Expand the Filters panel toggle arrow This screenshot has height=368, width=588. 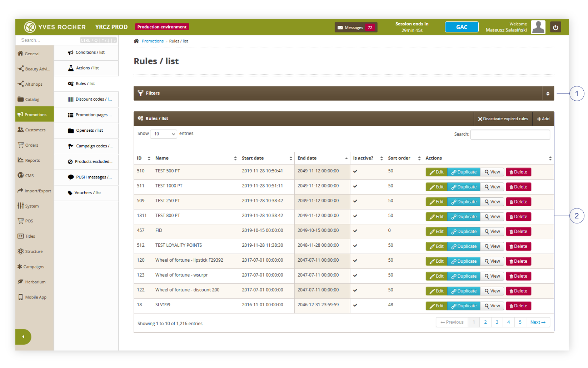548,94
